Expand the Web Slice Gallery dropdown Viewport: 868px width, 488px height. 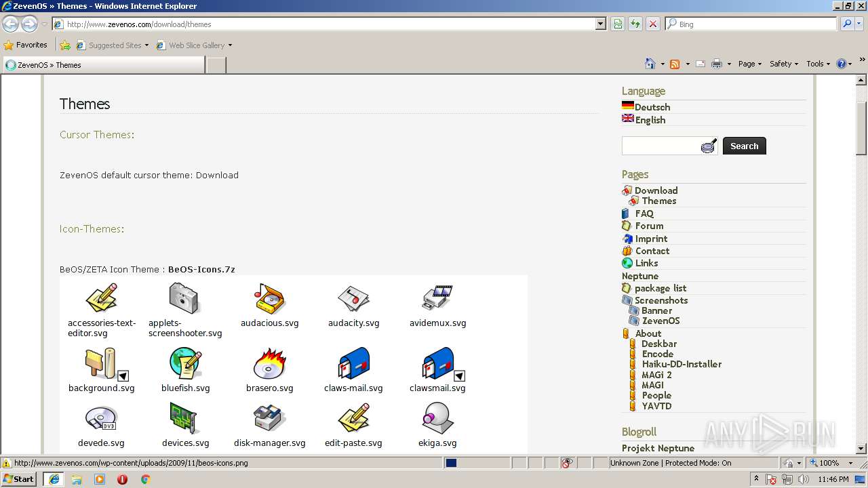(x=230, y=45)
